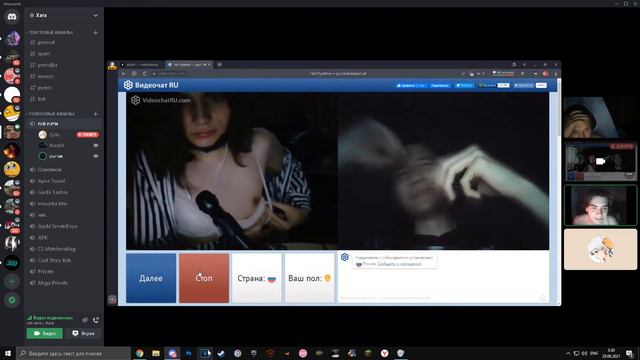Open Steam from the taskbar

221,353
